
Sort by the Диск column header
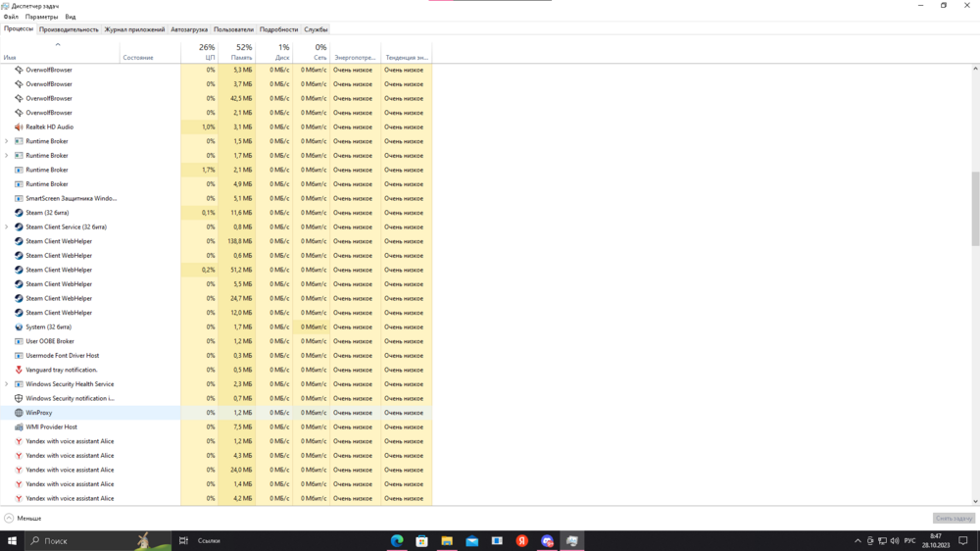[274, 52]
